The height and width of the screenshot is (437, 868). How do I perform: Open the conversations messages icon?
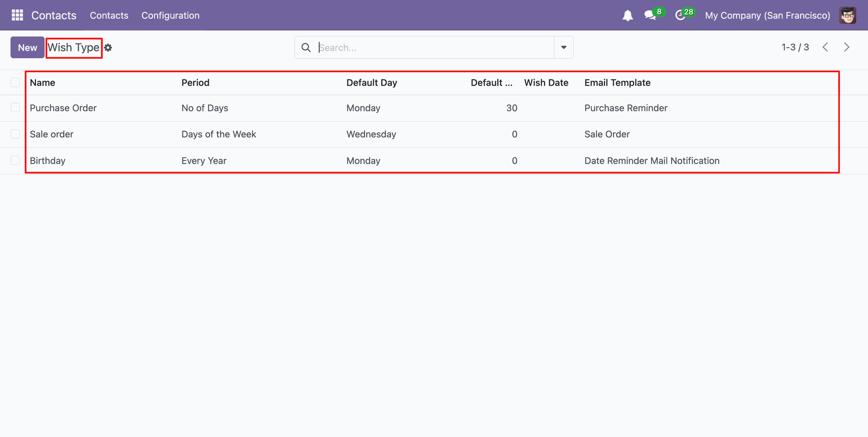click(650, 16)
